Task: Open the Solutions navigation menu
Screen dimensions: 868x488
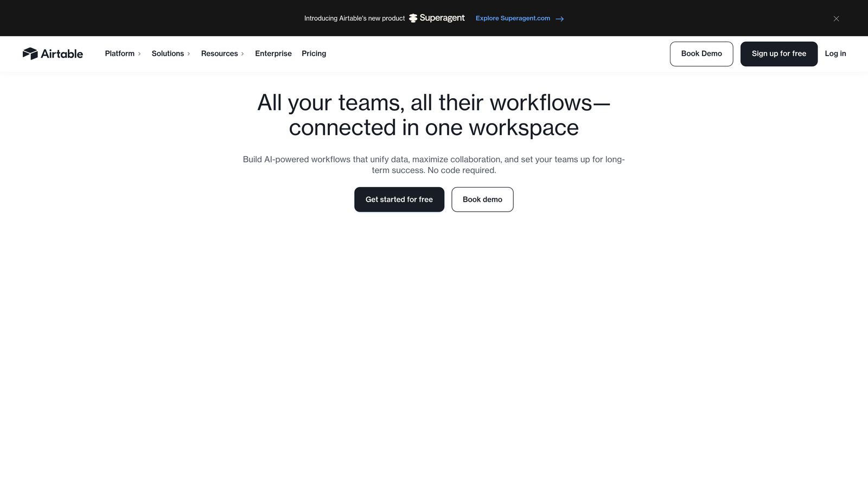Action: (x=168, y=53)
